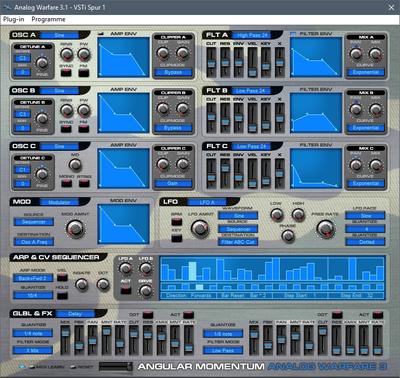
Task: Click sequencer Ngate knob
Action: [82, 284]
